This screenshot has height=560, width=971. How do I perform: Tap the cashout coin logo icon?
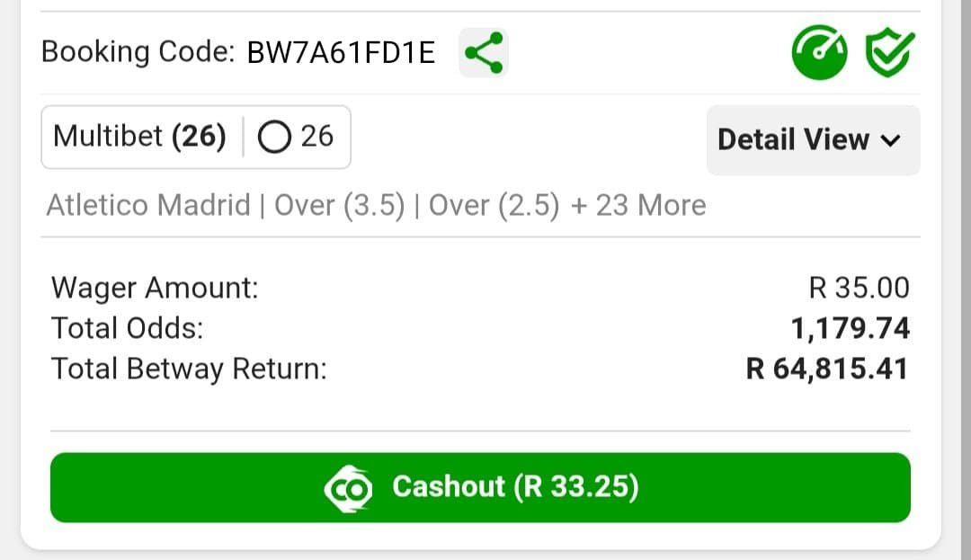348,489
